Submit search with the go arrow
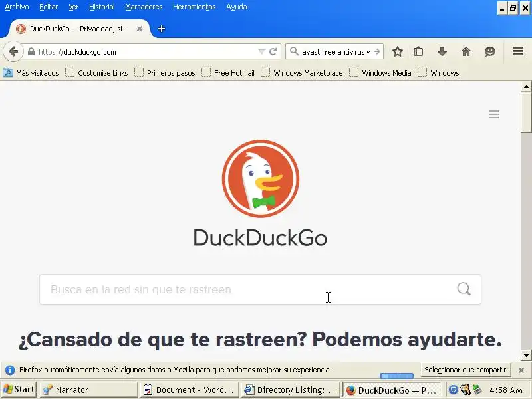This screenshot has width=532, height=399. [377, 52]
